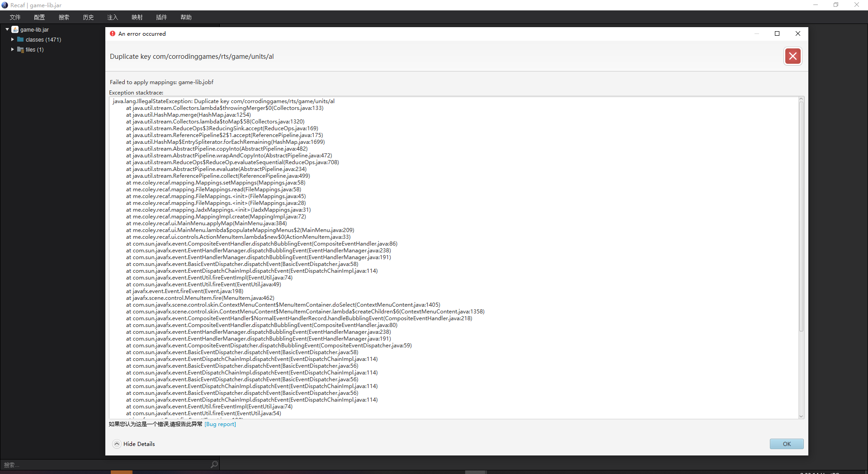Click the 'Failed to apply mappings: game-lib.jobf' text

pos(161,82)
